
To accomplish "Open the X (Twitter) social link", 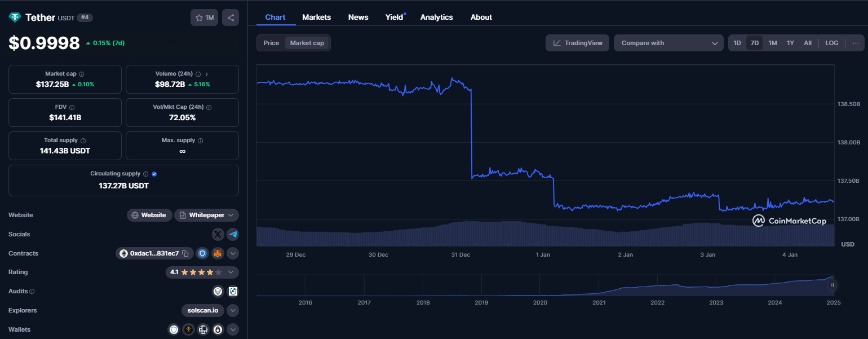I will coord(218,234).
